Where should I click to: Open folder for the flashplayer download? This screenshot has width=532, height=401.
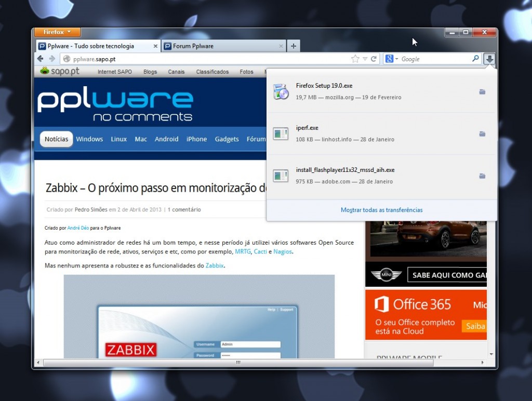[482, 176]
